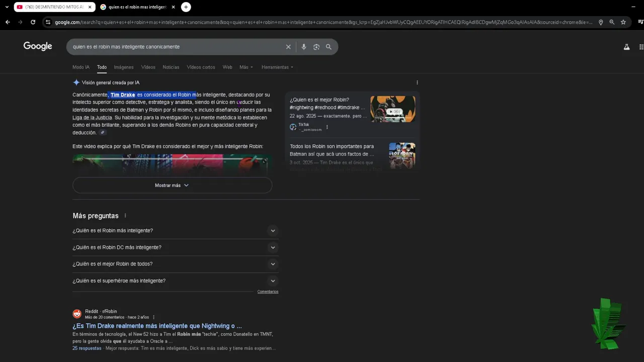This screenshot has width=644, height=362.
Task: Play the embedded Tim Drake video thumbnail
Action: (x=172, y=165)
